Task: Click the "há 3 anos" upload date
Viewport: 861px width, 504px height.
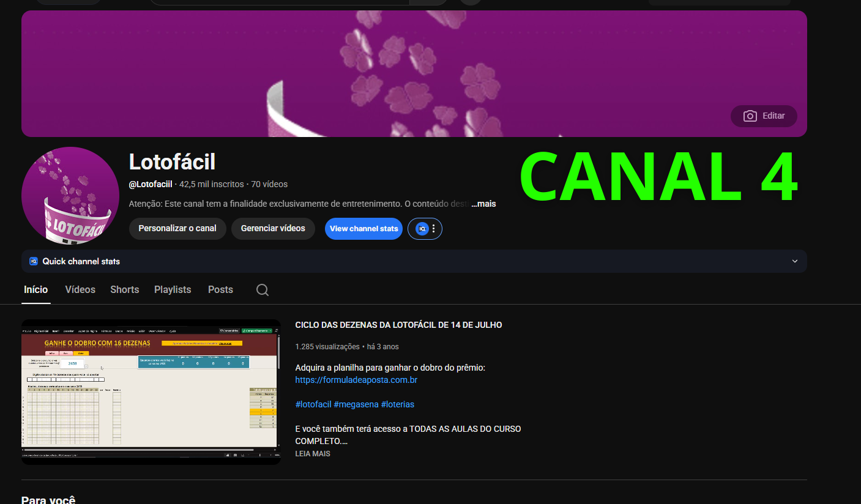Action: pyautogui.click(x=382, y=347)
